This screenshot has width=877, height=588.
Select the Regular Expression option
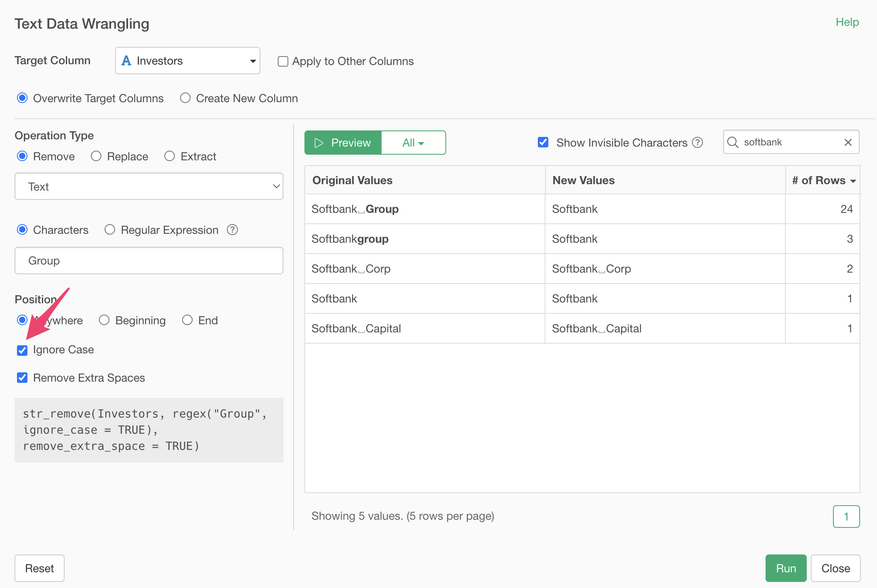(110, 230)
